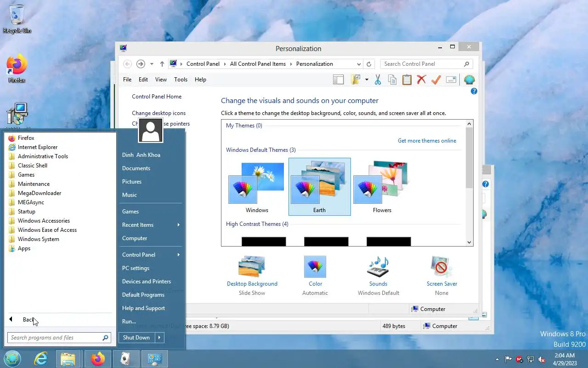The width and height of the screenshot is (588, 368).
Task: Open recent locations dropdown beside forward button
Action: (152, 64)
